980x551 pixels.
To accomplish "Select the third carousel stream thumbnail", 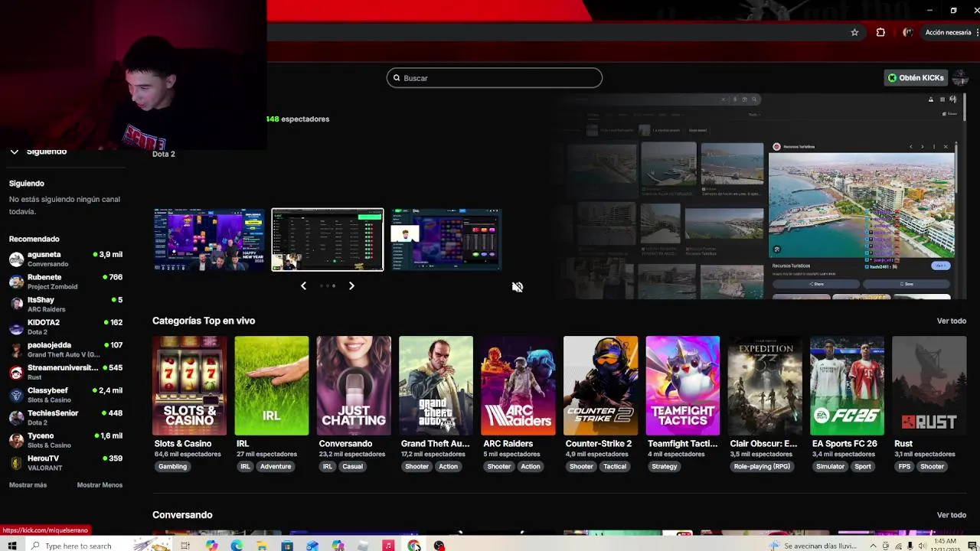I will [x=446, y=240].
